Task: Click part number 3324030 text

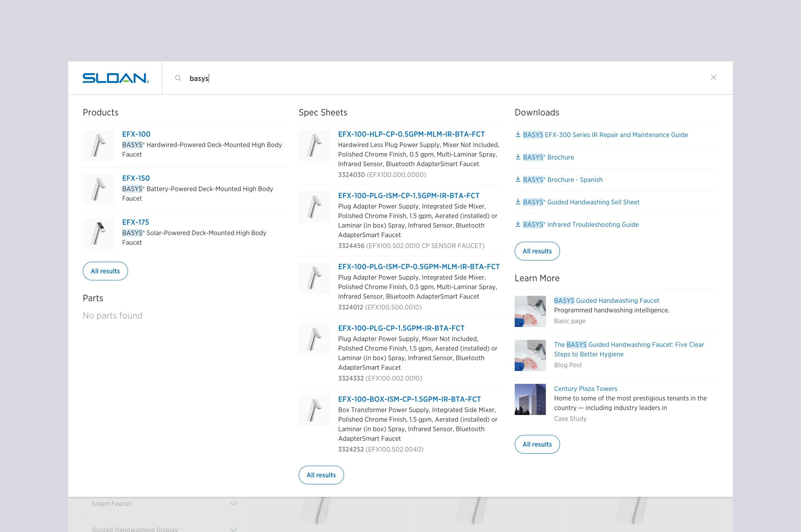Action: pyautogui.click(x=351, y=174)
